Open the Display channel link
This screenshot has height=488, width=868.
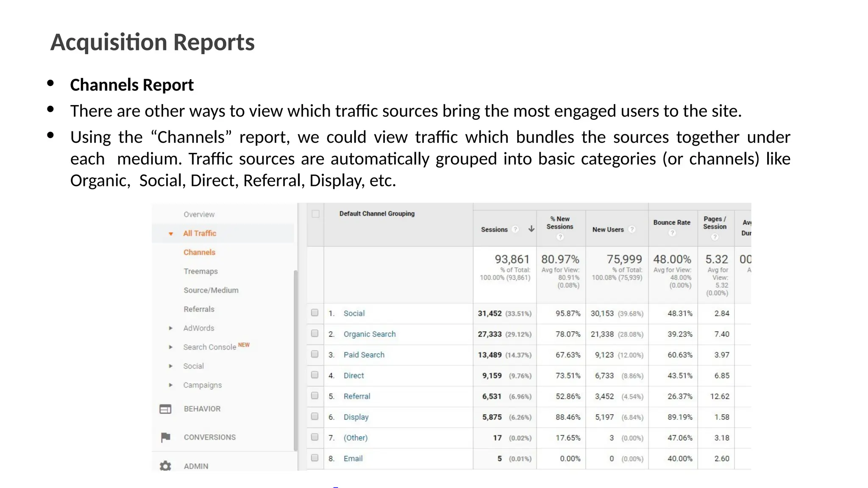coord(356,417)
